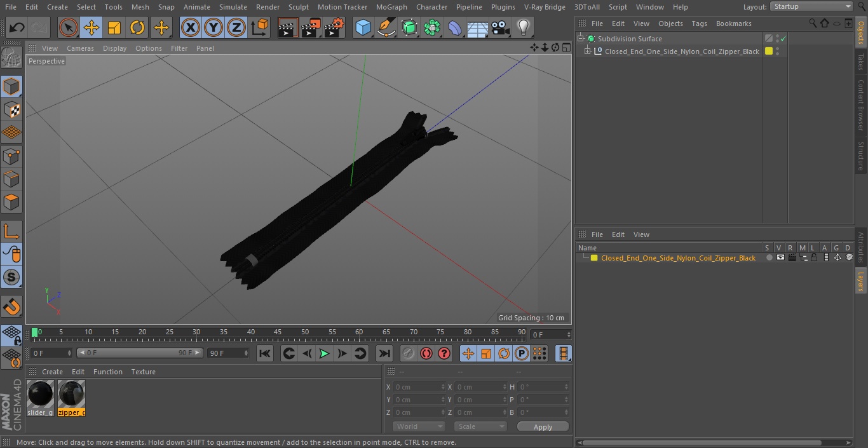
Task: Click Render View clapperboard icon
Action: pos(288,27)
